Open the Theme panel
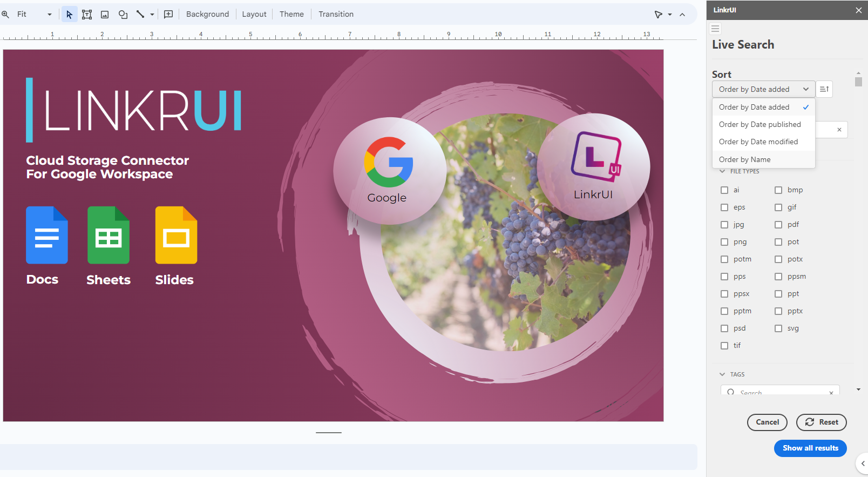 point(291,15)
